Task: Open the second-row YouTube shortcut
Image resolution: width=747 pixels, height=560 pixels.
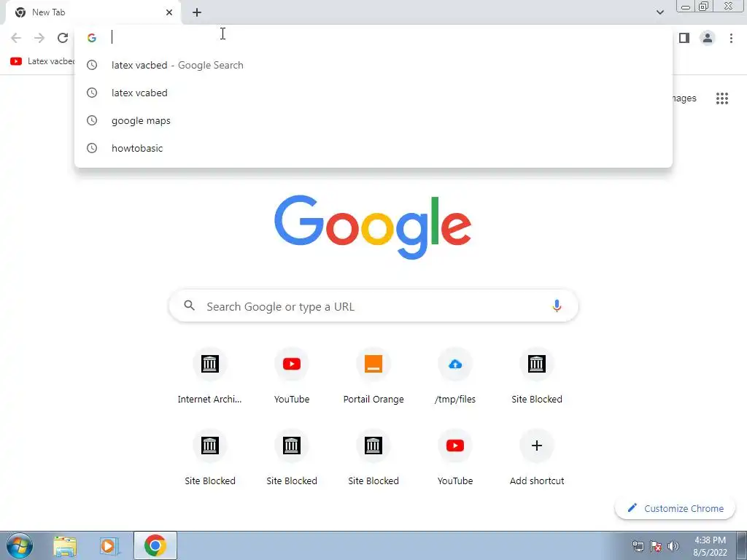Action: [x=455, y=458]
